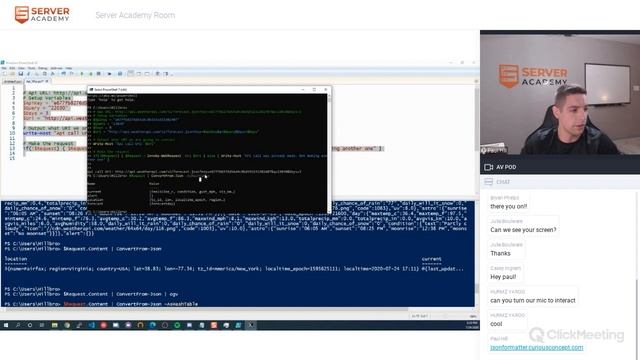Click the Show Command Window icon

[158, 73]
